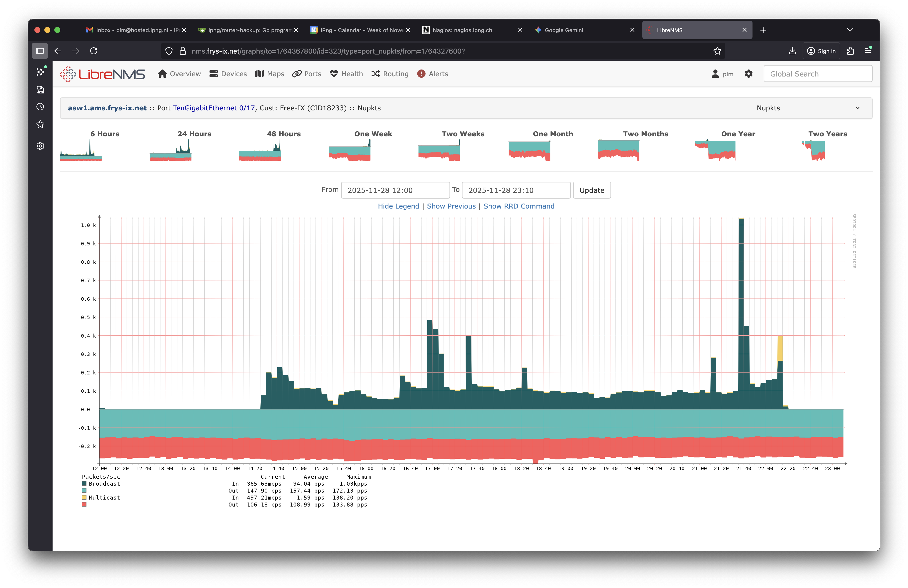908x588 pixels.
Task: Open the Routing menu item
Action: [x=390, y=74]
